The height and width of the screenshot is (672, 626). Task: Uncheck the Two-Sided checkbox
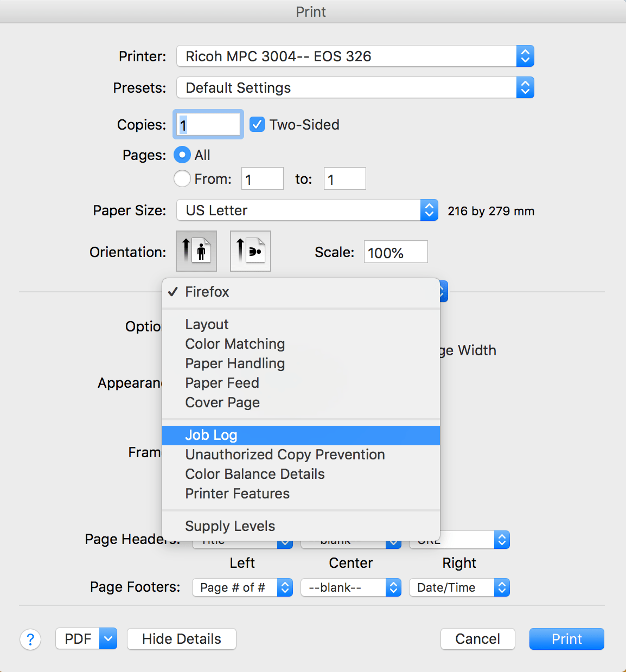click(x=256, y=124)
